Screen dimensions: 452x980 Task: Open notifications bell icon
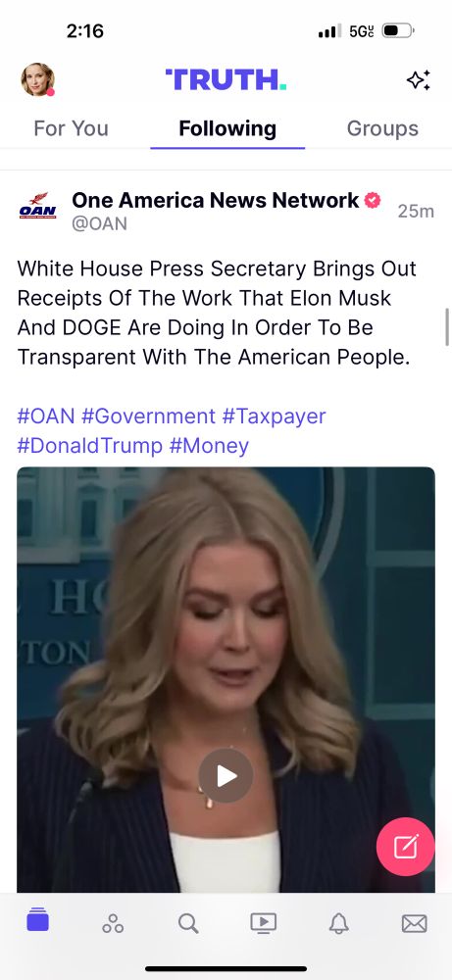339,923
